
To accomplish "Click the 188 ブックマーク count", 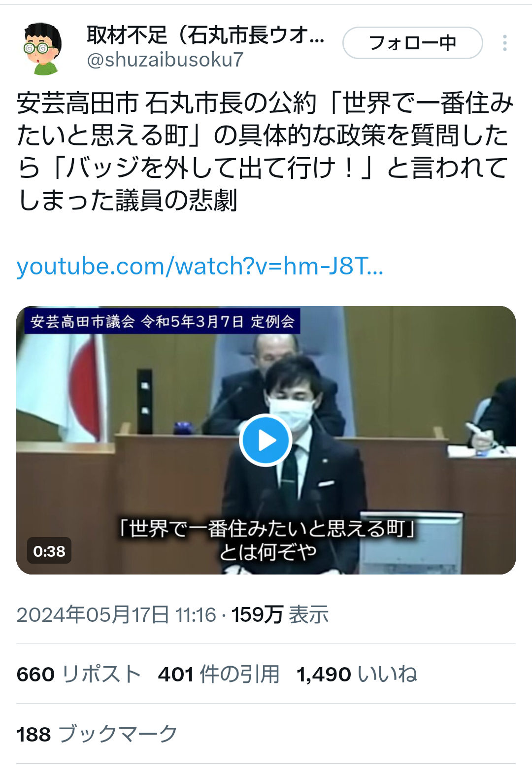I will 97,734.
